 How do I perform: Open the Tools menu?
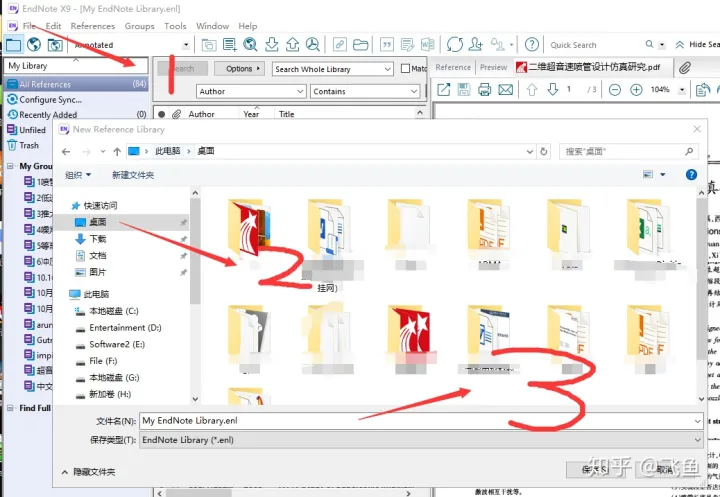(x=175, y=26)
